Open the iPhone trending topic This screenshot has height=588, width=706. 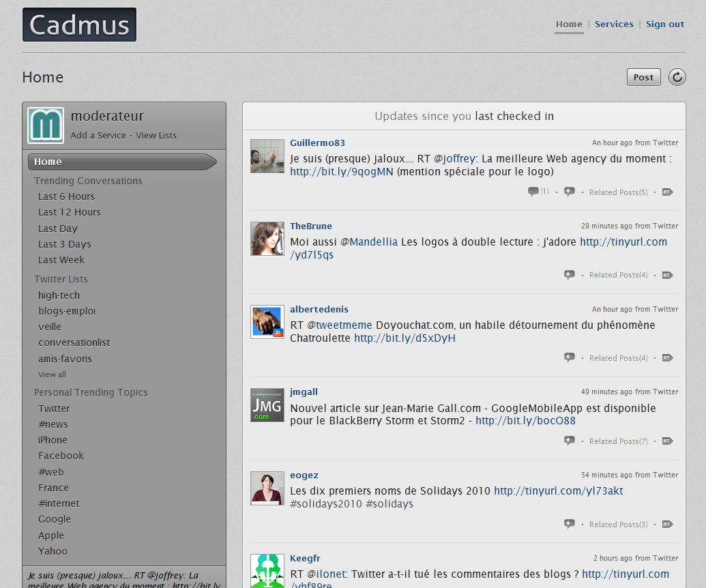53,440
